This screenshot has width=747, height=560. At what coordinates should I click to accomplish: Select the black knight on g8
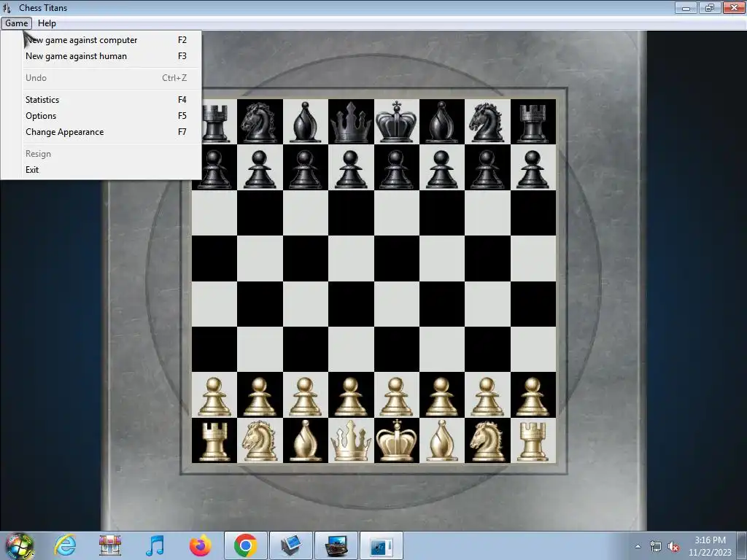tap(487, 122)
